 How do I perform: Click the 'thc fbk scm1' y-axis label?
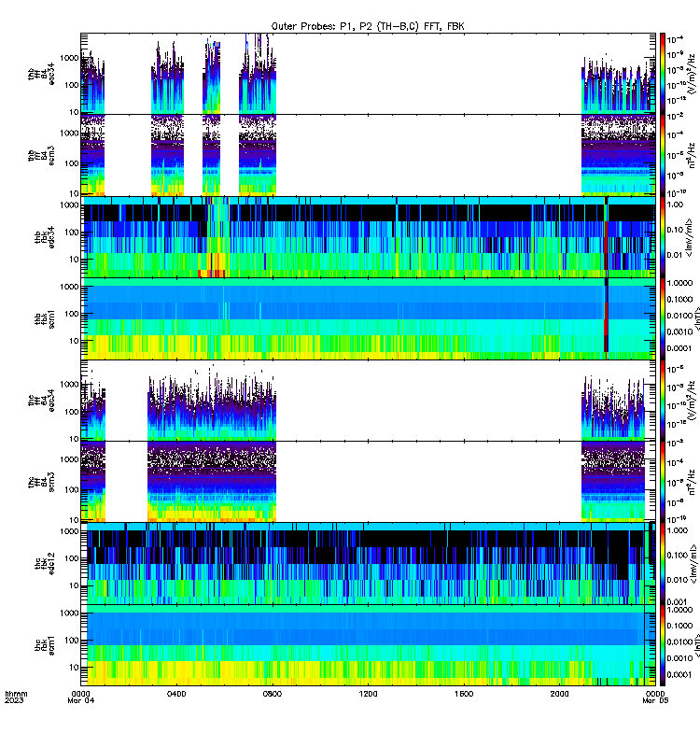[x=45, y=645]
